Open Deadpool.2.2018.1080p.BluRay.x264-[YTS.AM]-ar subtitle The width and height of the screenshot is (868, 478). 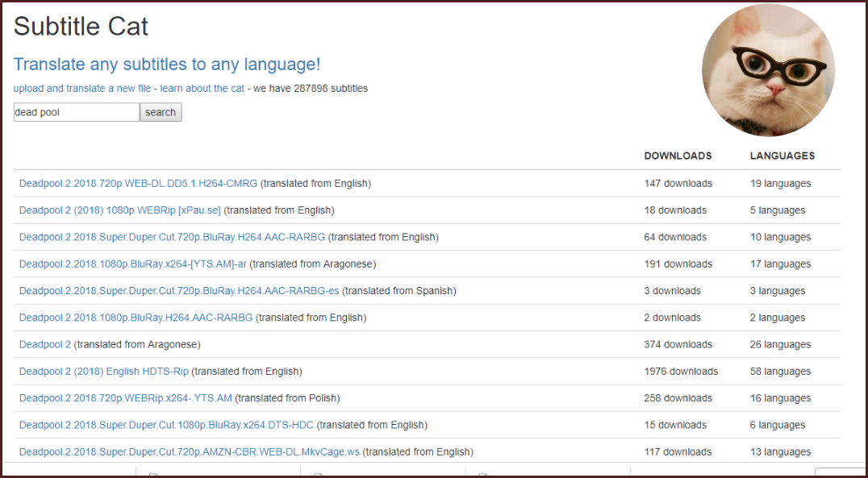[133, 264]
